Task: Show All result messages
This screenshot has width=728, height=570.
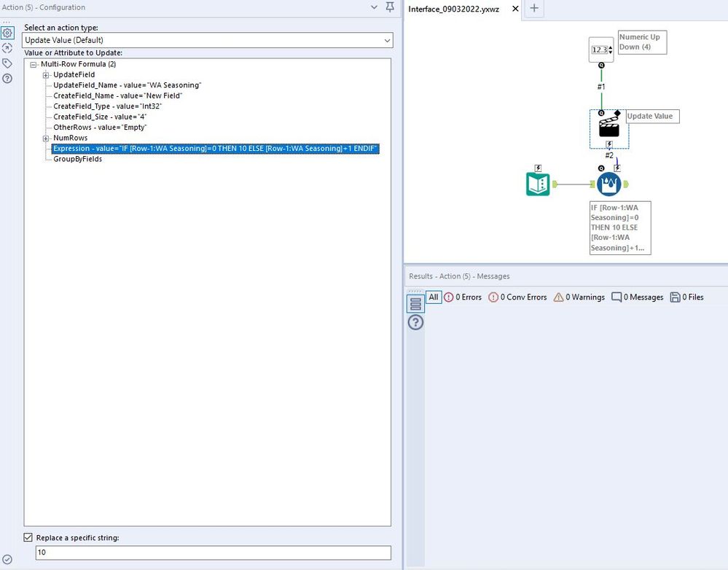Action: coord(433,297)
